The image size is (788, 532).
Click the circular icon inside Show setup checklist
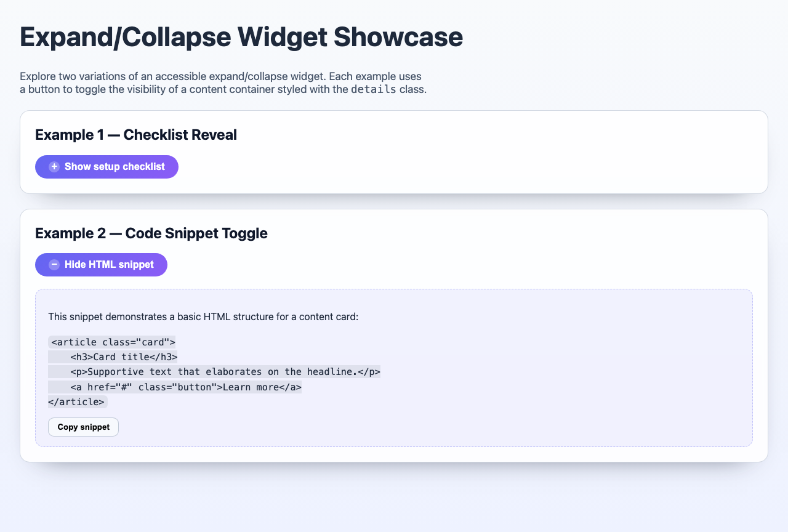tap(54, 166)
